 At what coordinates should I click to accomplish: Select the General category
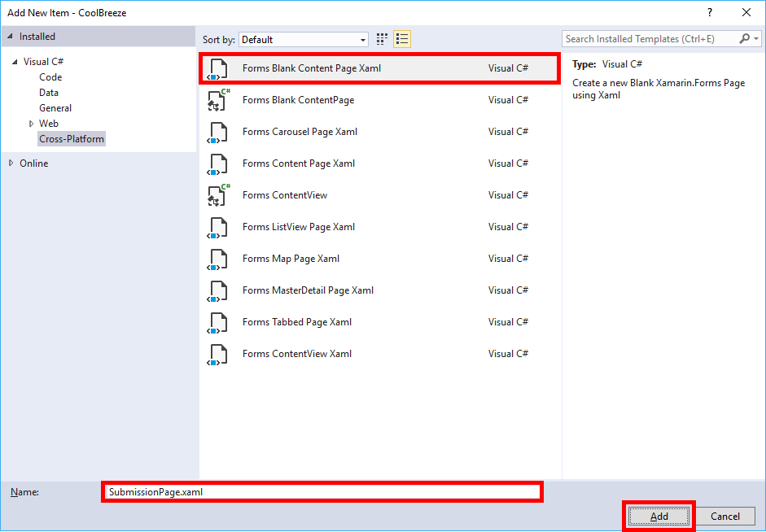pyautogui.click(x=55, y=108)
